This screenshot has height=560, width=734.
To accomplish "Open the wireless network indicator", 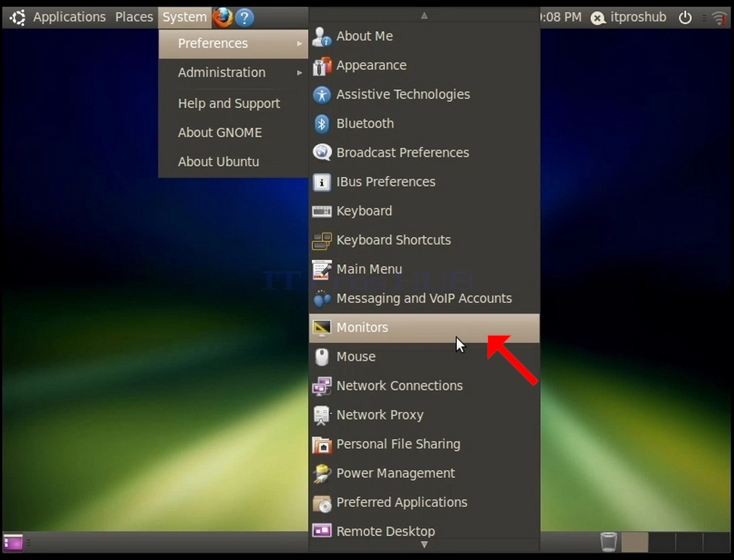I will pos(719,18).
